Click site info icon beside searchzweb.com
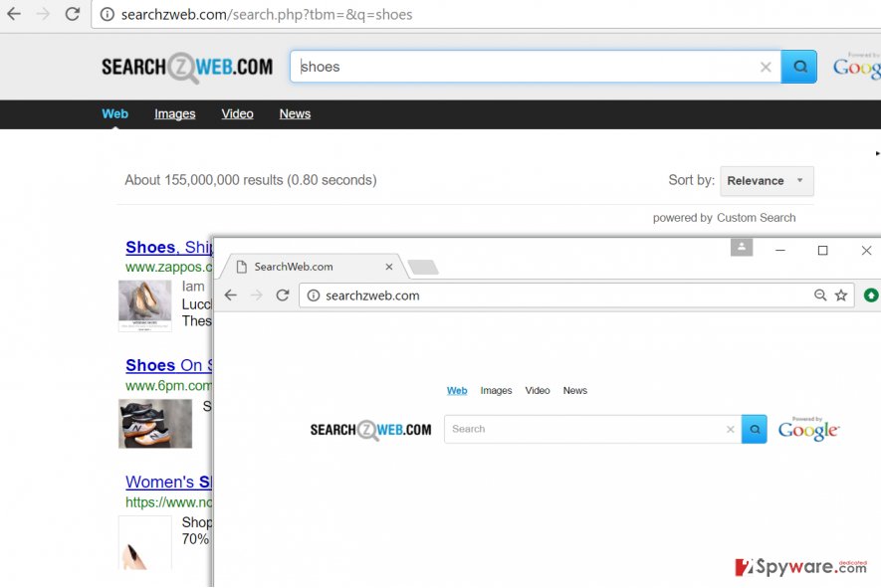The height and width of the screenshot is (588, 881). (314, 295)
